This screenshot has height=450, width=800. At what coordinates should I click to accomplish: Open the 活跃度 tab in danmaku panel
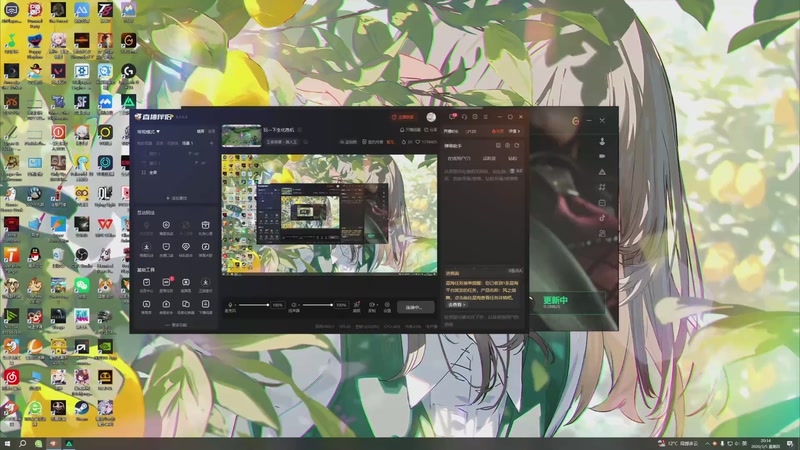[489, 159]
